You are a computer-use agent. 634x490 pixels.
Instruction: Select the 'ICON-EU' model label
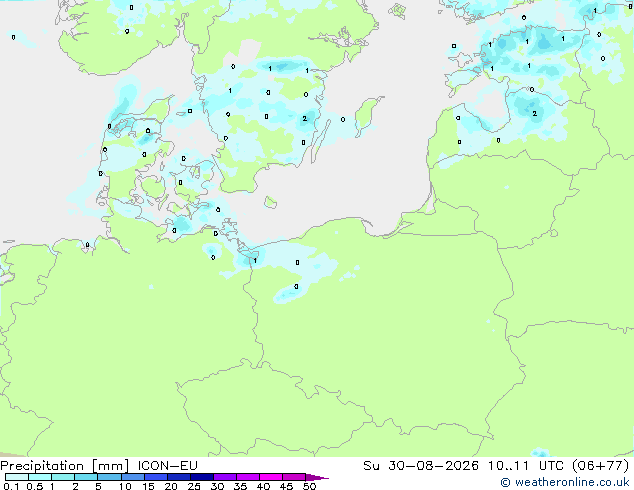(x=167, y=466)
